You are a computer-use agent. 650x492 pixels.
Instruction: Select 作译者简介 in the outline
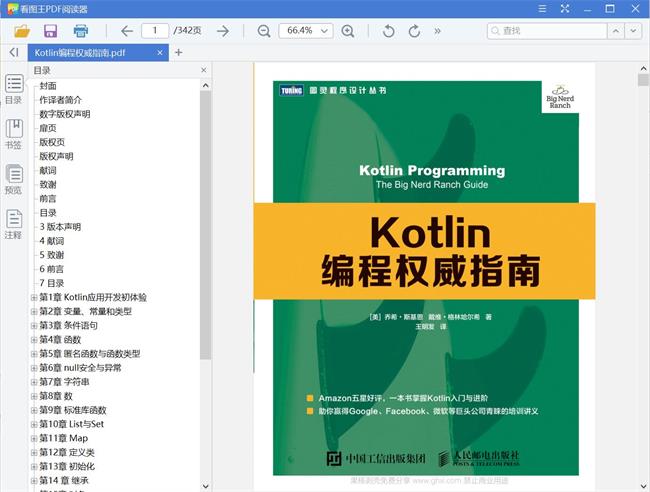[61, 100]
